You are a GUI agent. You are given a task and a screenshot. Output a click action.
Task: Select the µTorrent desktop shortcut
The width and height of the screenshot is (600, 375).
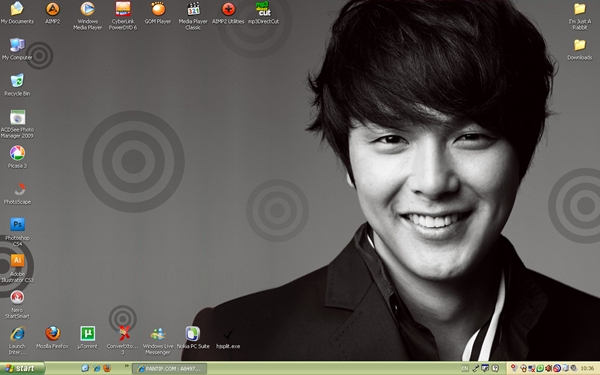[88, 338]
